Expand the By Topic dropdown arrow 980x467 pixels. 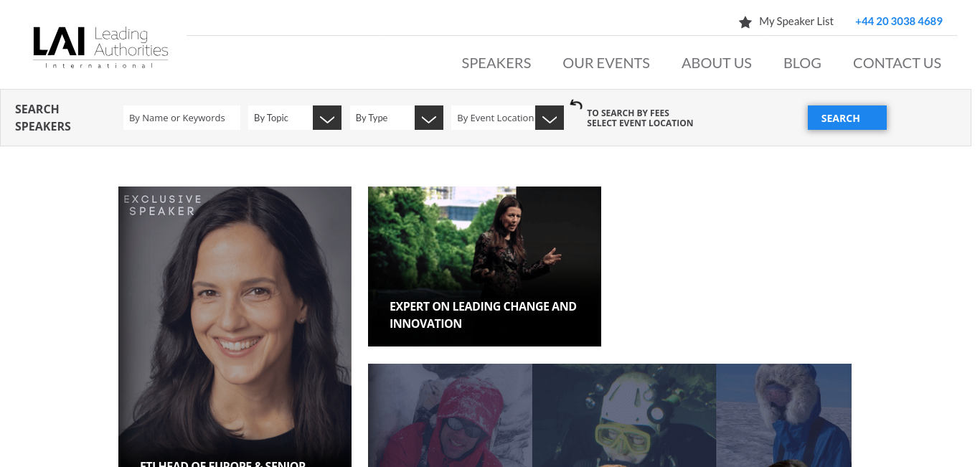(x=327, y=118)
